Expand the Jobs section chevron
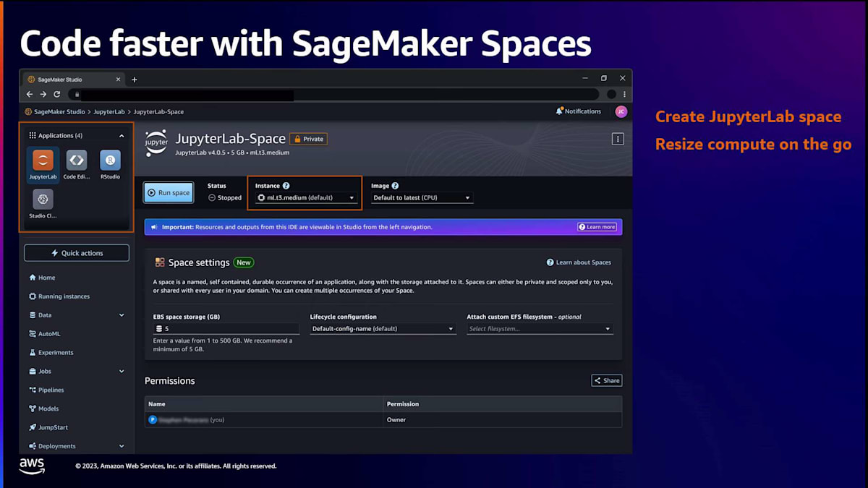Viewport: 868px width, 488px height. [122, 372]
